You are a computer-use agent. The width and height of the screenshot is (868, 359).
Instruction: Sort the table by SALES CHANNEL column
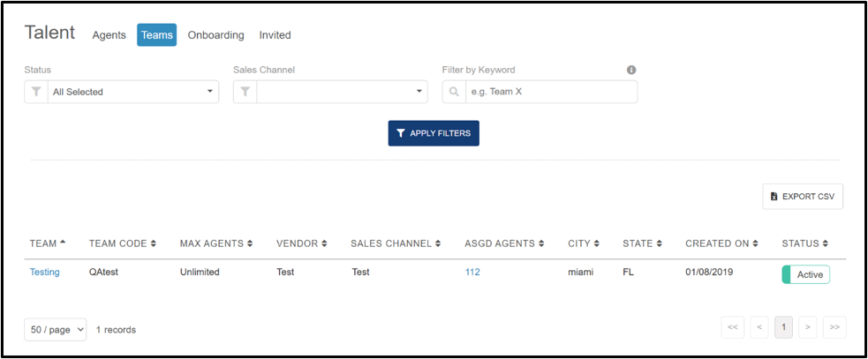(396, 243)
